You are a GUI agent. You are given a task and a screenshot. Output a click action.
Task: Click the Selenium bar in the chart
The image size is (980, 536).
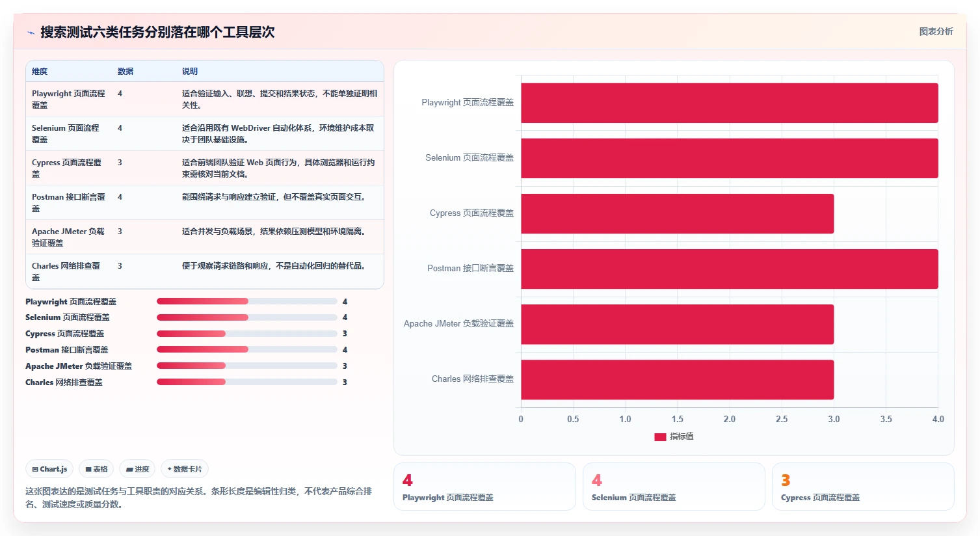tap(730, 158)
